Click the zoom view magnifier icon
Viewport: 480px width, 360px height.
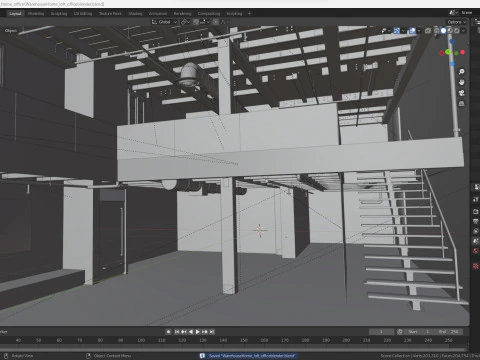coord(462,72)
